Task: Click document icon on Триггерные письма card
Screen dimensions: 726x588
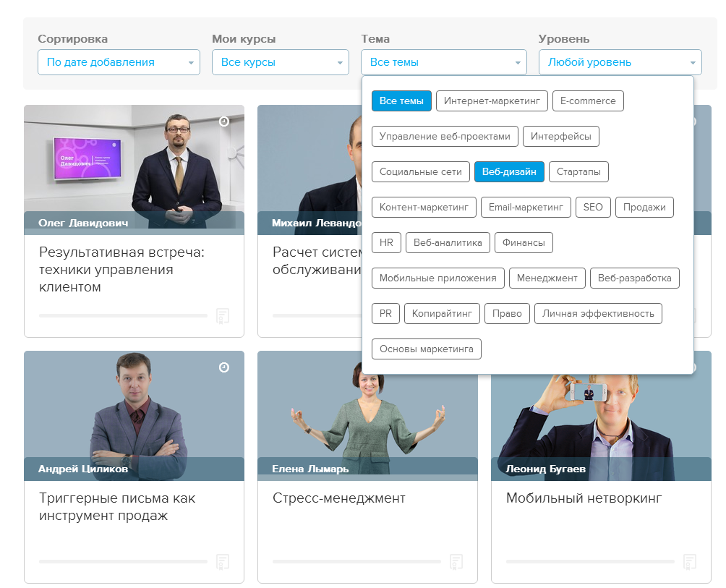Action: pos(223,561)
